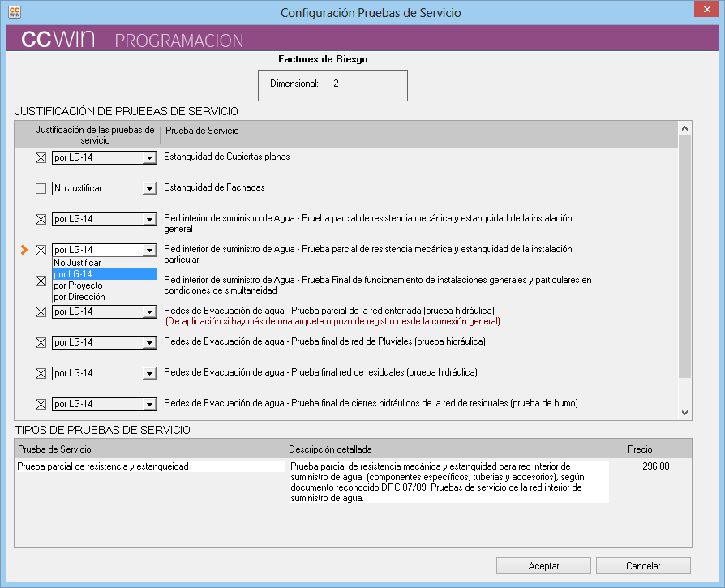Click the Precio value 296,00
725x588 pixels.
tap(655, 466)
